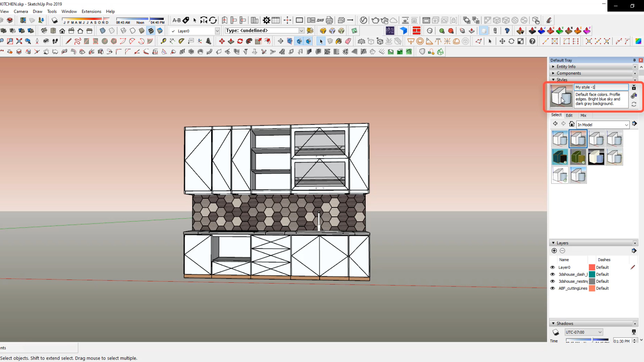Switch to the styles Mix tab
The width and height of the screenshot is (644, 362).
tap(583, 115)
